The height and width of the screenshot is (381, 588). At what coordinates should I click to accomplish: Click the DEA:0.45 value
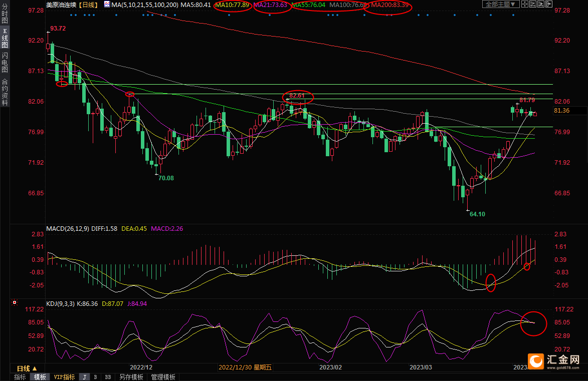[134, 228]
